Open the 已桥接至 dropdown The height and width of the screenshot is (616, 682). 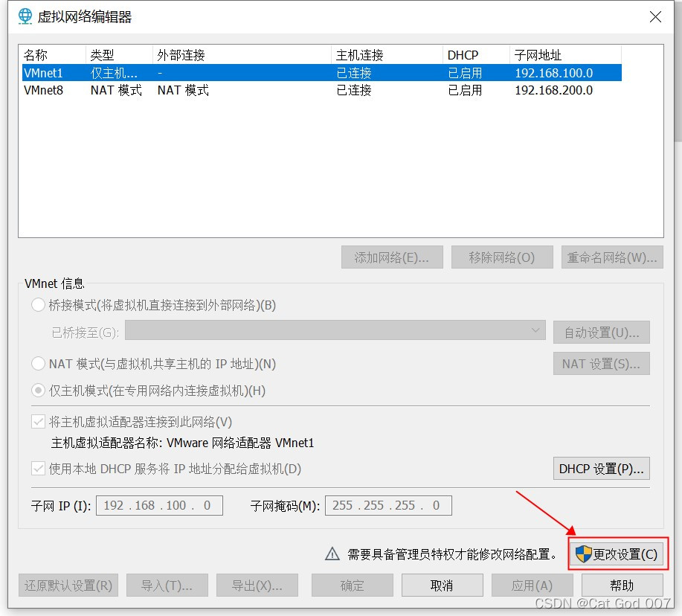(x=335, y=330)
